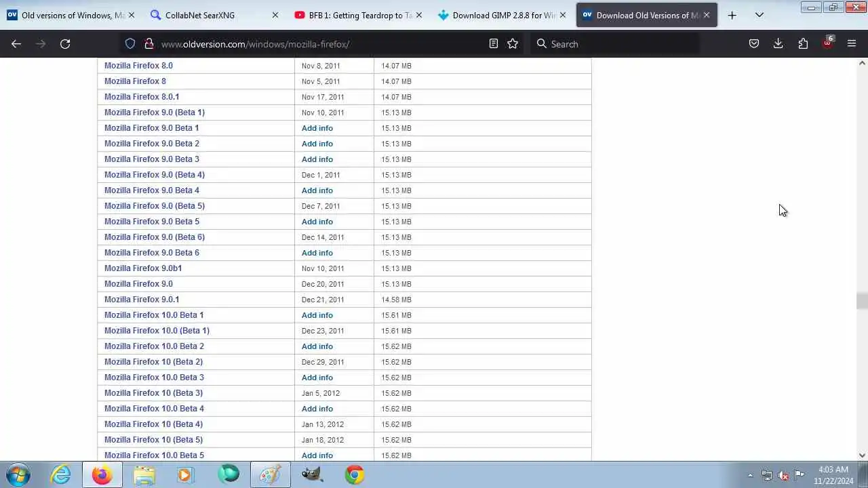Click Add info for Firefox 9.0 Beta 6
The width and height of the screenshot is (868, 488).
[x=317, y=253]
